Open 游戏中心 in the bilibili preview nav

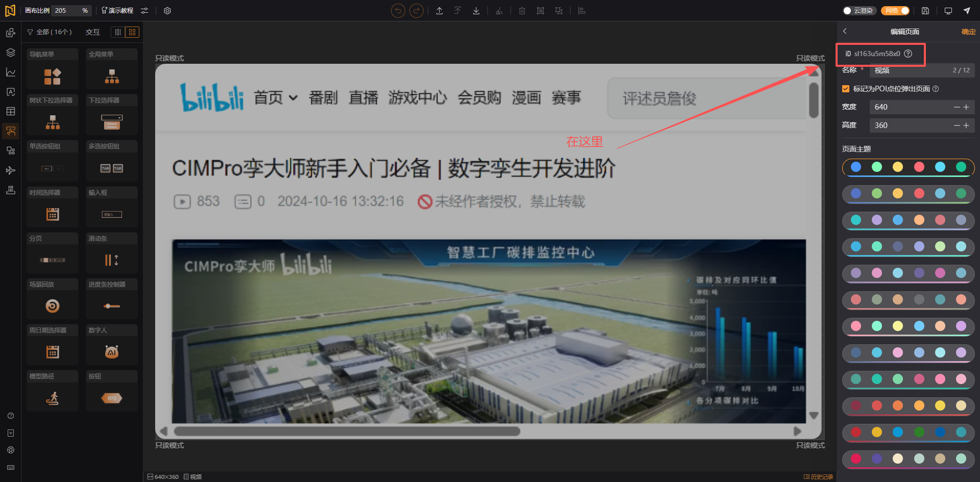point(418,97)
